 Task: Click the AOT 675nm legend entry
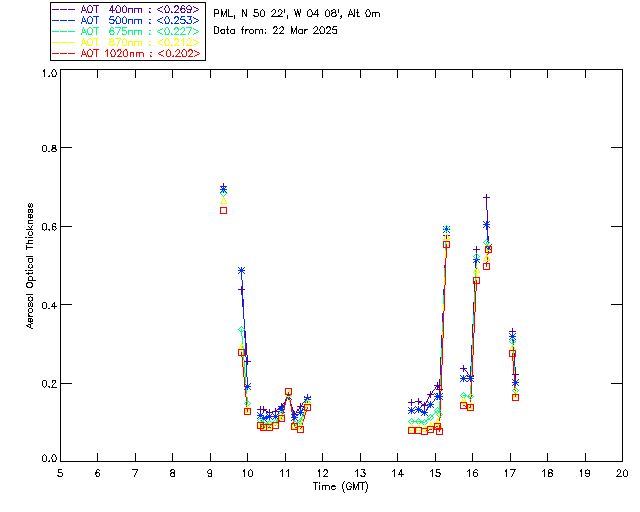pyautogui.click(x=128, y=31)
